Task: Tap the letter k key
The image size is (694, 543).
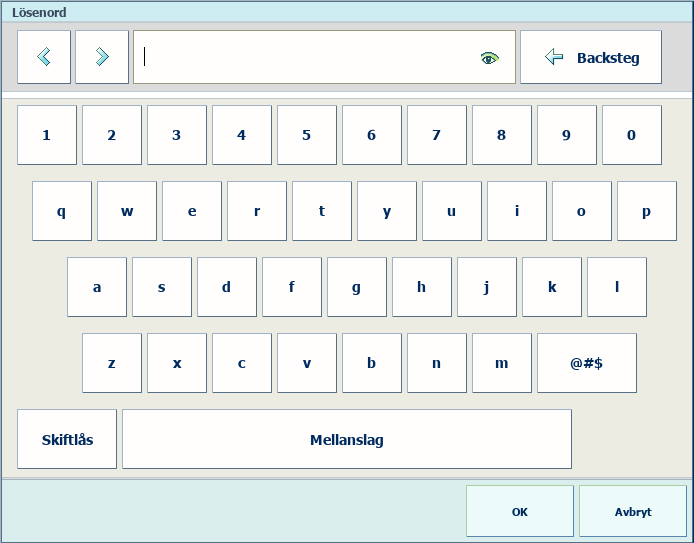Action: click(552, 287)
